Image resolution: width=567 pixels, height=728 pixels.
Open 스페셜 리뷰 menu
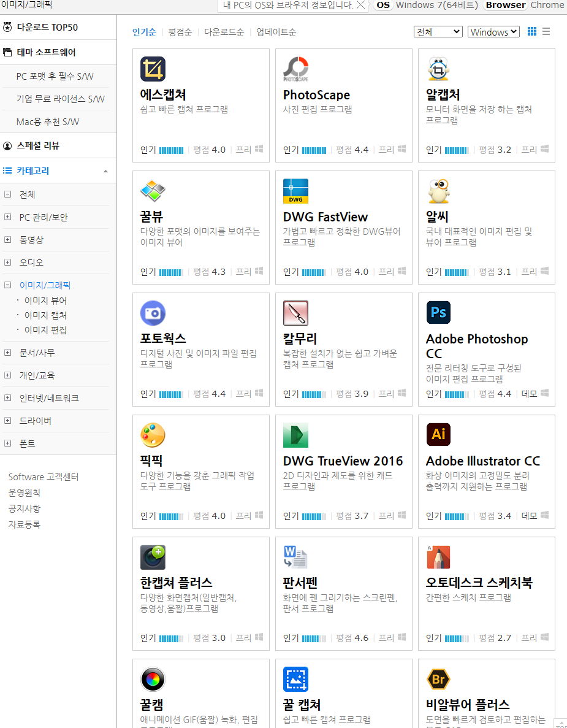point(38,146)
